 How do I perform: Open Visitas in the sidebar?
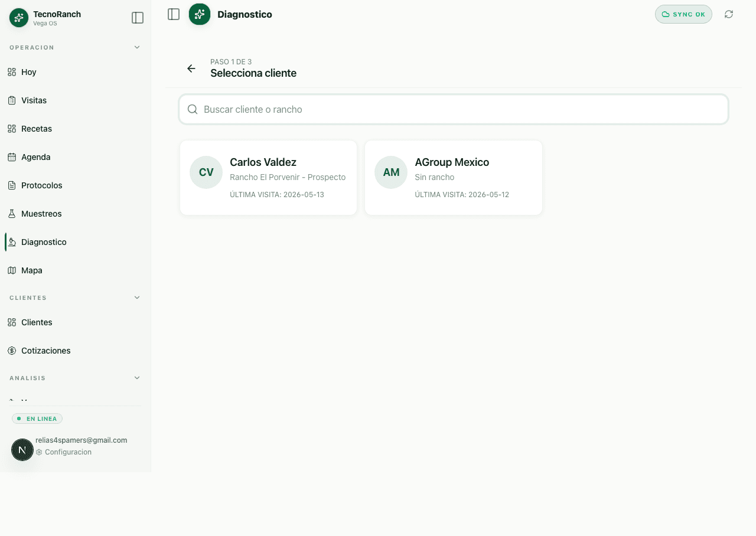[x=73, y=100]
